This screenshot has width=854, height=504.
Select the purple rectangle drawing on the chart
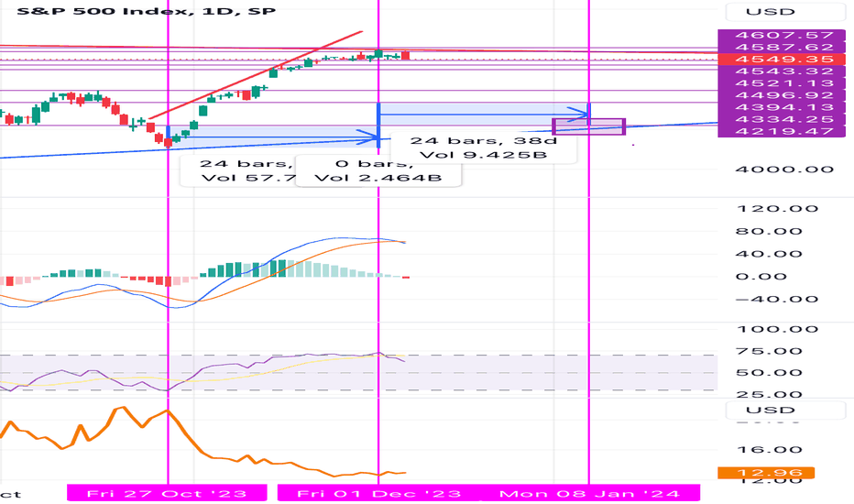click(x=589, y=126)
